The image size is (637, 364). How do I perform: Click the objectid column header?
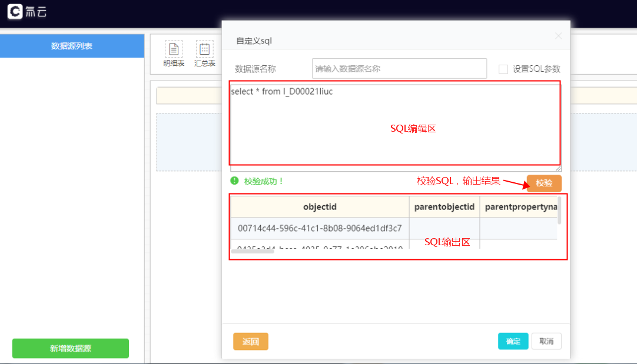320,207
